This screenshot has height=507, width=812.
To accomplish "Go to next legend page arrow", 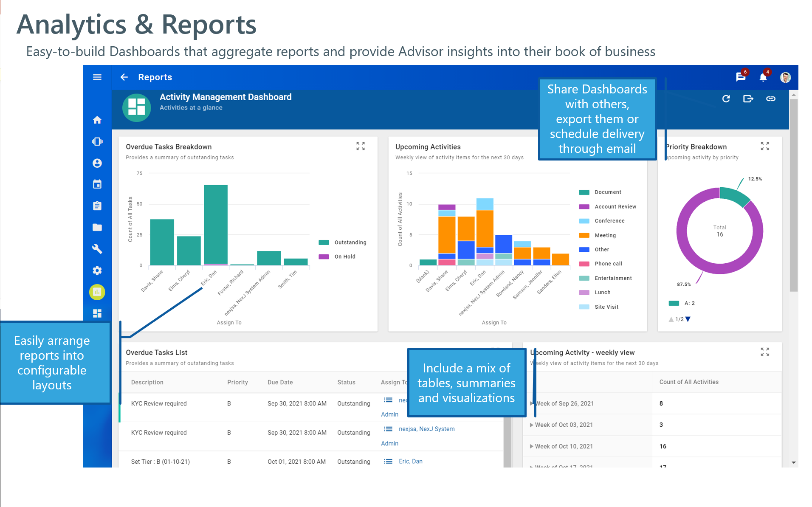I will click(x=688, y=319).
